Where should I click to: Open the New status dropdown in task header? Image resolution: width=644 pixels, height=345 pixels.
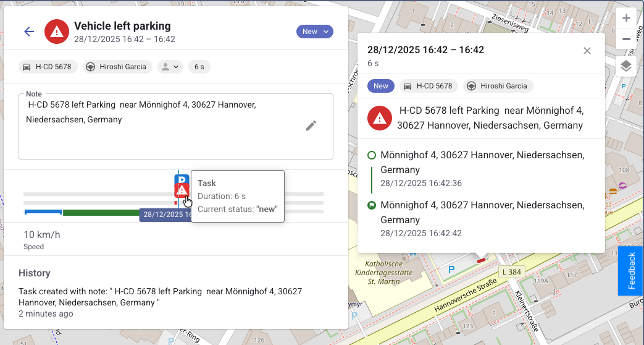click(x=315, y=32)
